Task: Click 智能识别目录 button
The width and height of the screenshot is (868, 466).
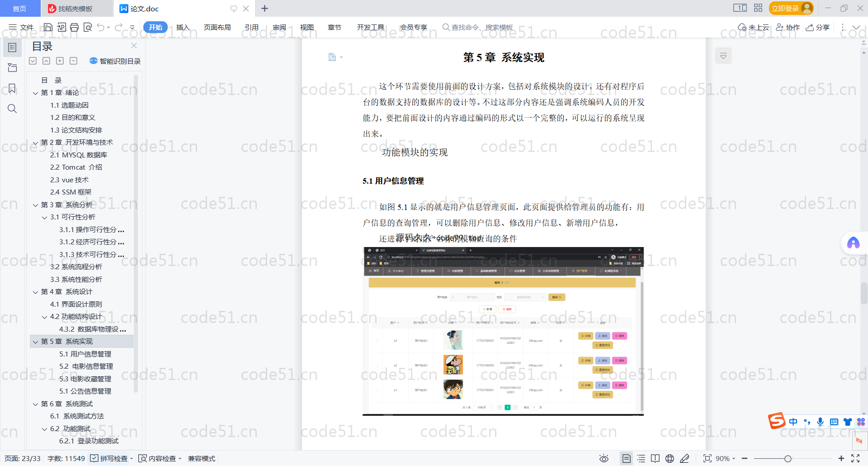Action: pos(115,61)
